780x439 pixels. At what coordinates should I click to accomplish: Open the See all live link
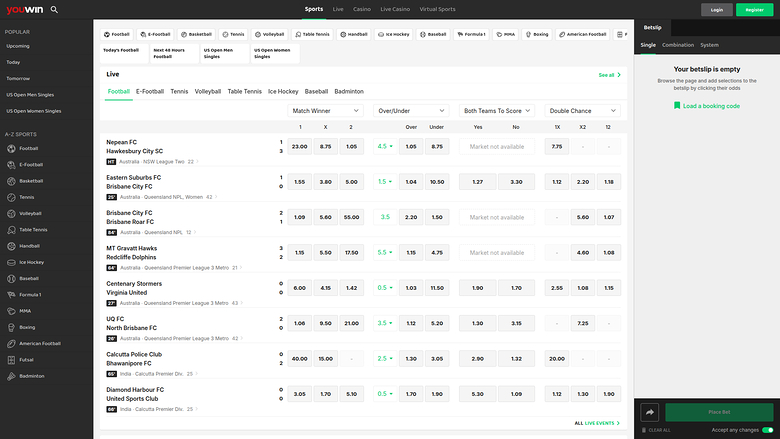(x=609, y=75)
